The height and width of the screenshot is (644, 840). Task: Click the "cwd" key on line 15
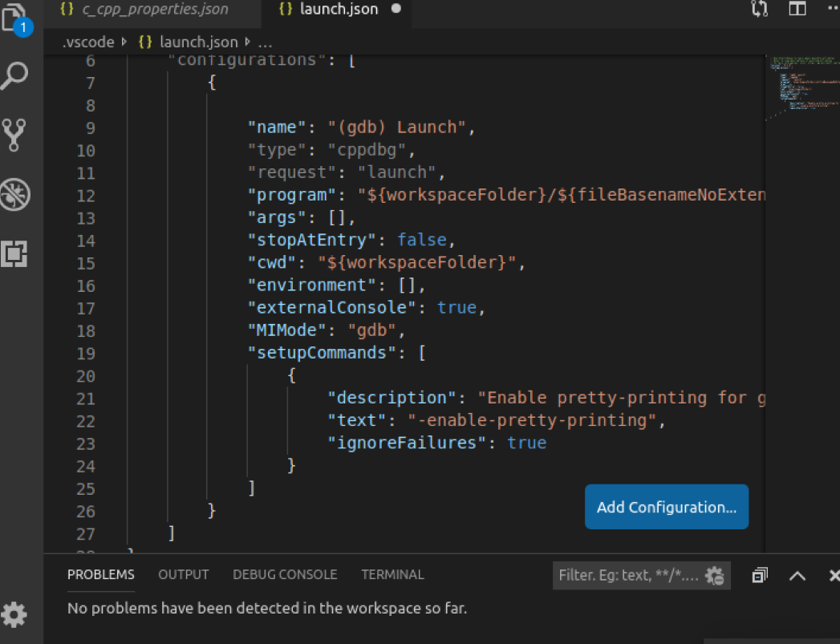pos(272,263)
